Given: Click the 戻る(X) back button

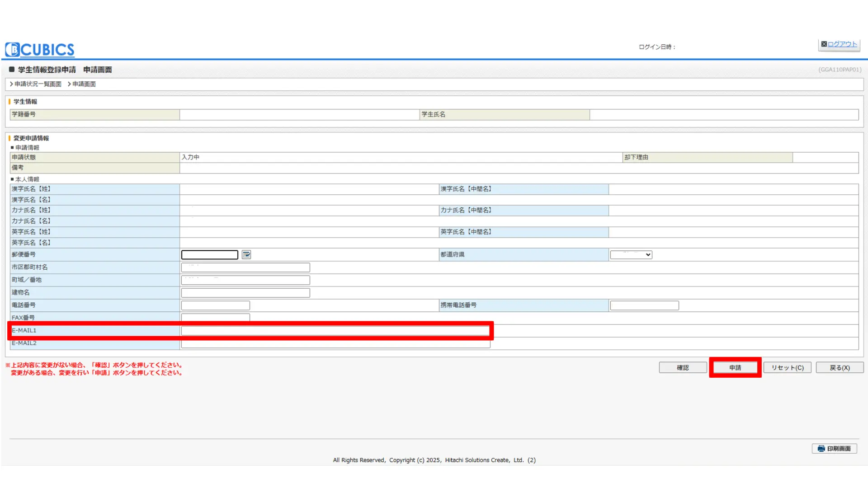Looking at the screenshot, I should (840, 368).
